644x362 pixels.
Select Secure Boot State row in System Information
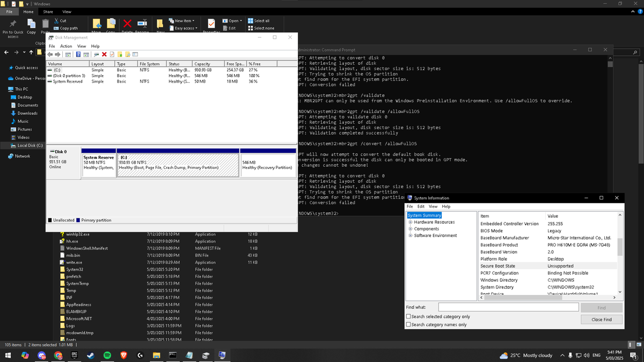(547, 266)
